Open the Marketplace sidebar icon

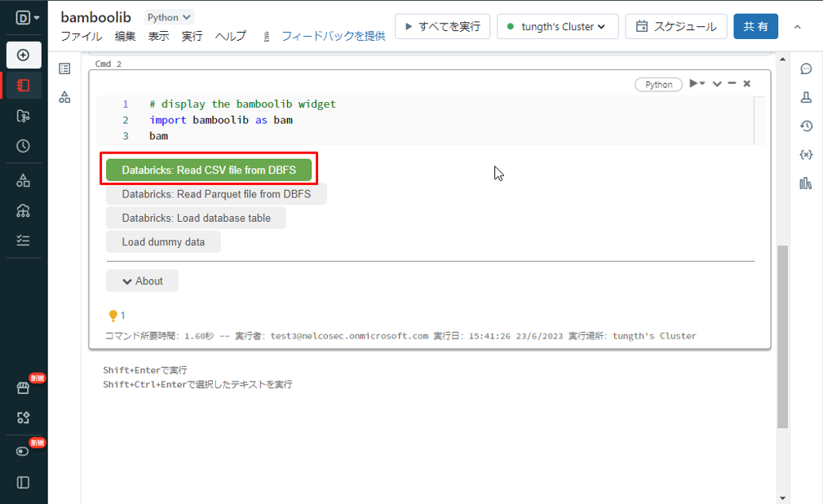pyautogui.click(x=24, y=387)
